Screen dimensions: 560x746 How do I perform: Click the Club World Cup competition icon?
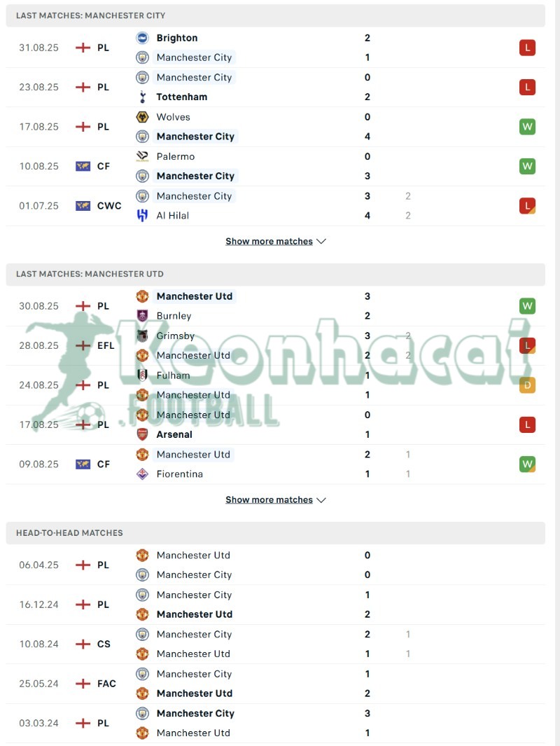point(84,205)
